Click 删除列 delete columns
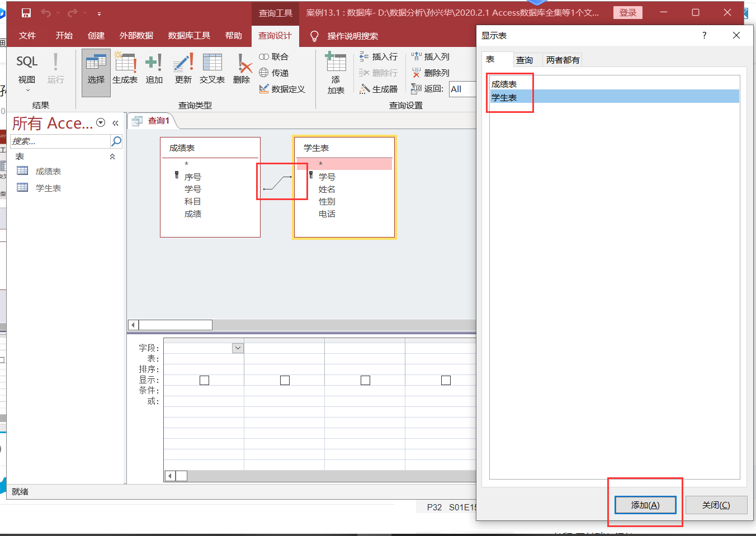 pyautogui.click(x=431, y=73)
